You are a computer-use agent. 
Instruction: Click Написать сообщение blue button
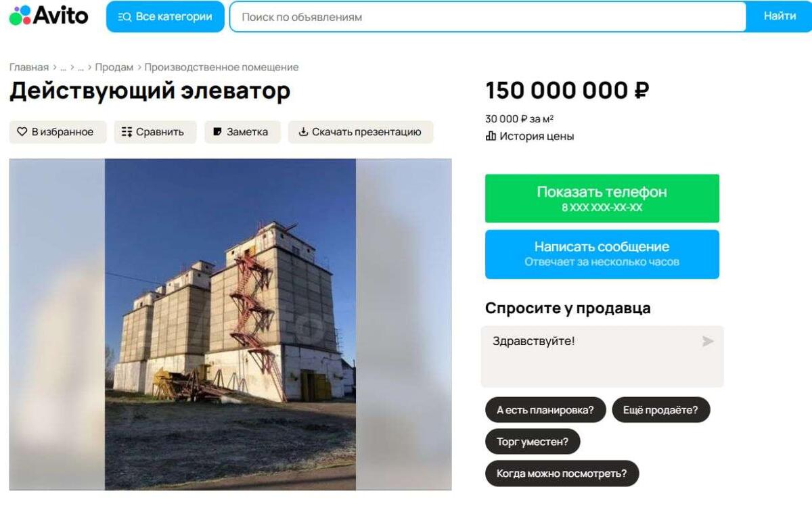tap(602, 254)
